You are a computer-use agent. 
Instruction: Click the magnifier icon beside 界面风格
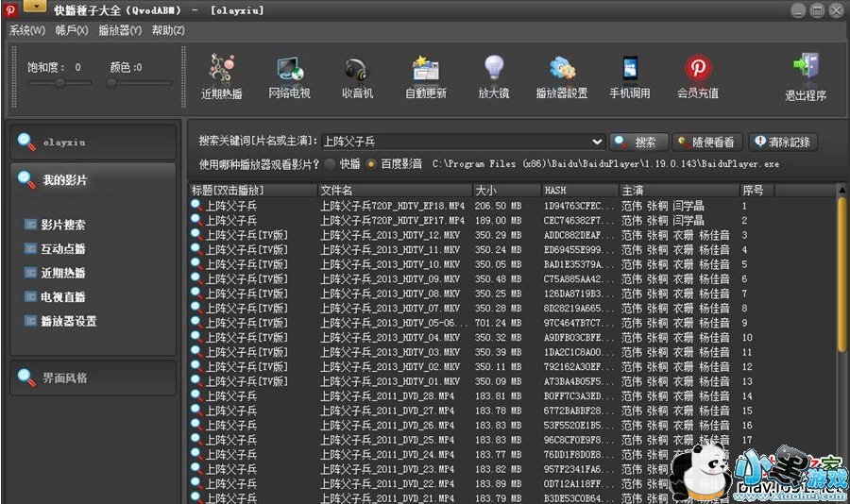coord(25,378)
